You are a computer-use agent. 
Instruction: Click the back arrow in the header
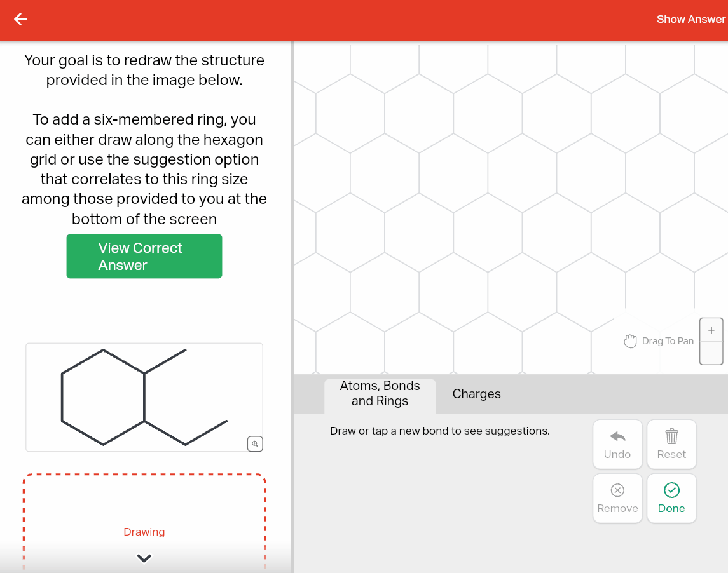(20, 19)
